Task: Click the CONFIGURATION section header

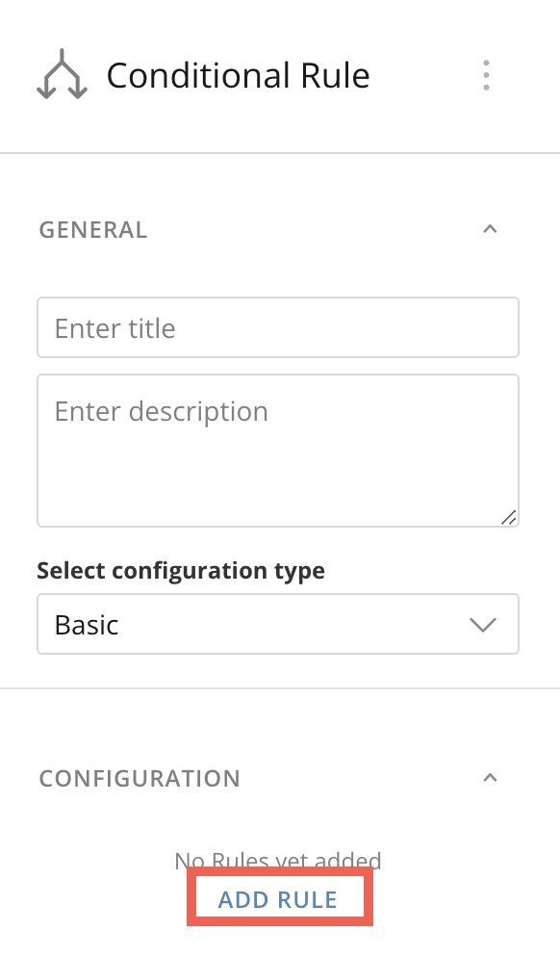Action: pos(139,778)
